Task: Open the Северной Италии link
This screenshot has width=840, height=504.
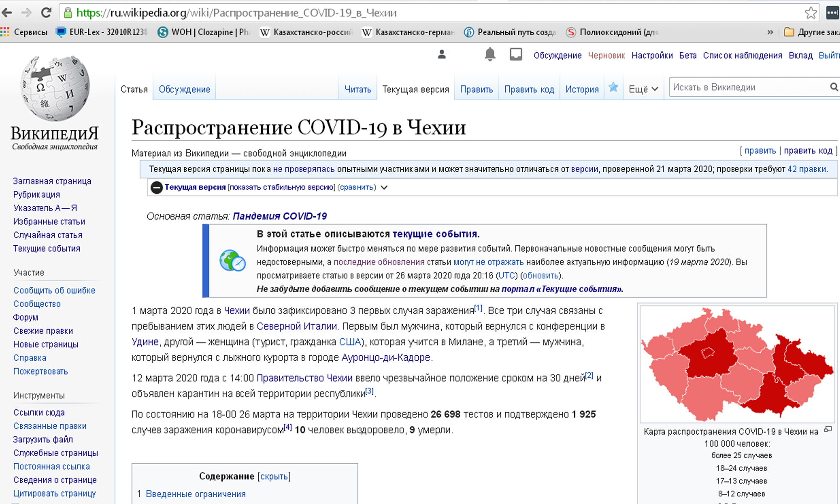Action: click(x=297, y=326)
